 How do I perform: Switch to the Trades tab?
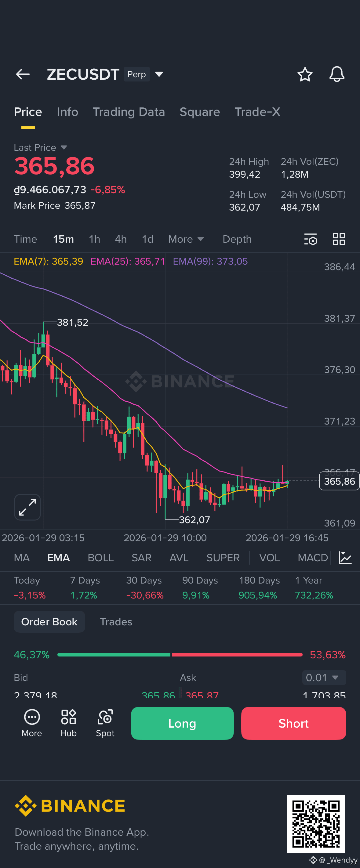click(116, 622)
